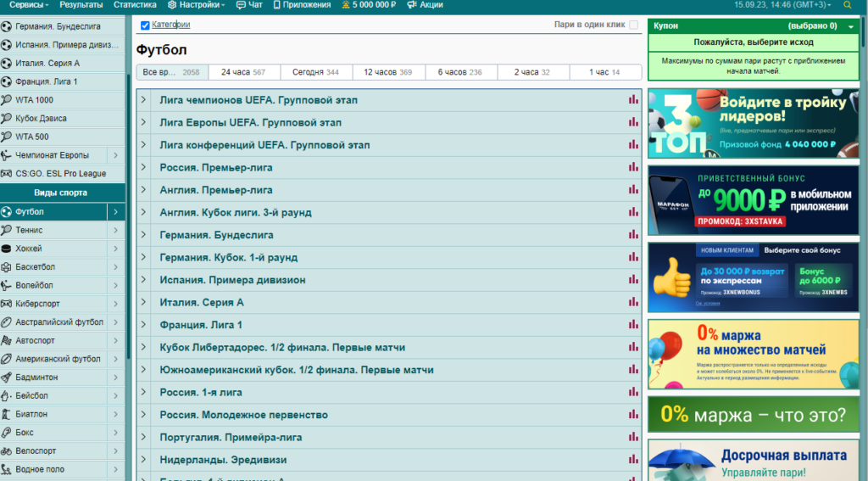Screen dimensions: 868x481
Task: Click the basketball icon beside Баскетбол
Action: [x=6, y=266]
